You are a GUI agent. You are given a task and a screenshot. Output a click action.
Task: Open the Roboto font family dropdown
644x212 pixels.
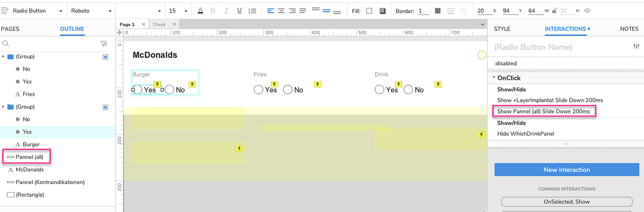[x=91, y=11]
